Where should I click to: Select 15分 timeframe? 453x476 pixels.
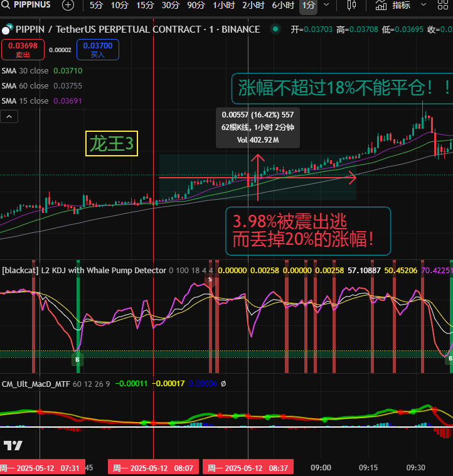(x=145, y=5)
